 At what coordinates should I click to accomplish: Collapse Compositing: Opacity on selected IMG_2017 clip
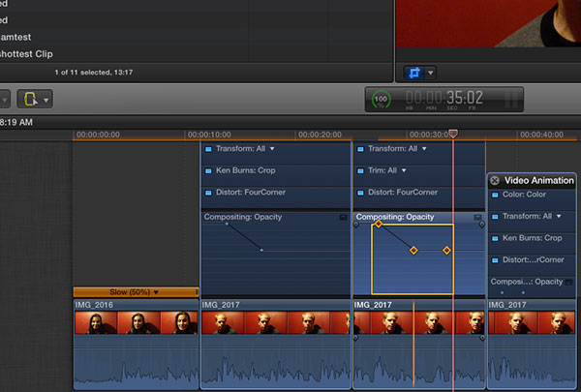(x=477, y=217)
